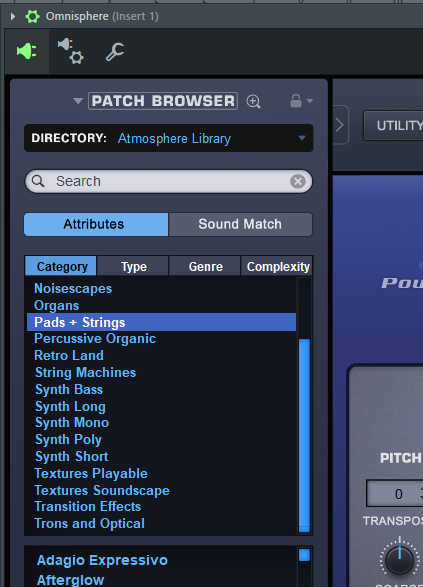
Task: Click the browser zoom magnifier icon
Action: click(253, 101)
